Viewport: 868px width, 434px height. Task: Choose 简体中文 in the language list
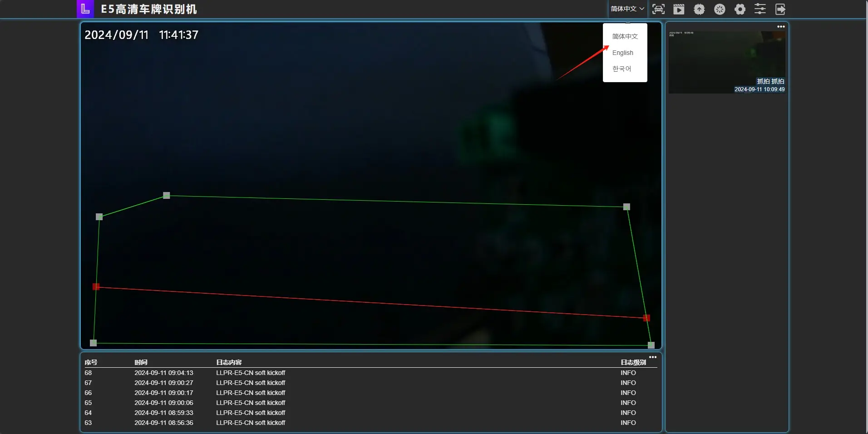pyautogui.click(x=625, y=36)
